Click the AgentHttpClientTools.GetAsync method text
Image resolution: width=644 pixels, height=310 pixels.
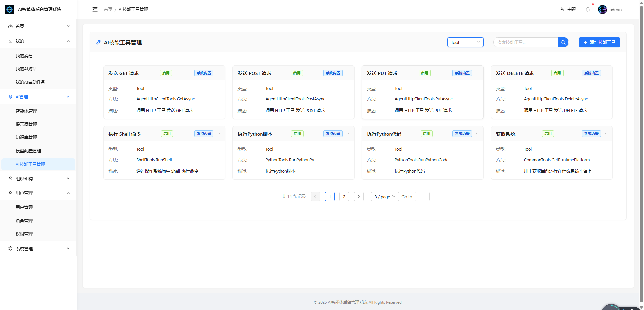click(165, 99)
